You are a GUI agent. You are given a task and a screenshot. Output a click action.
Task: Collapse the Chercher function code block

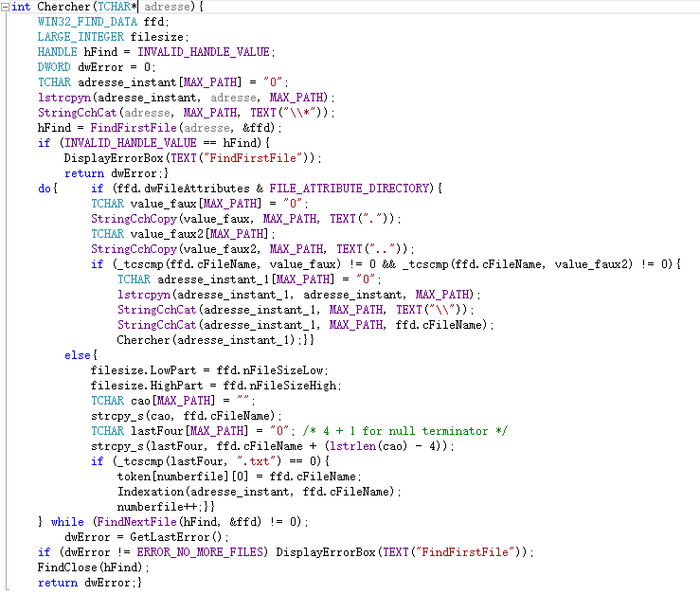point(5,8)
